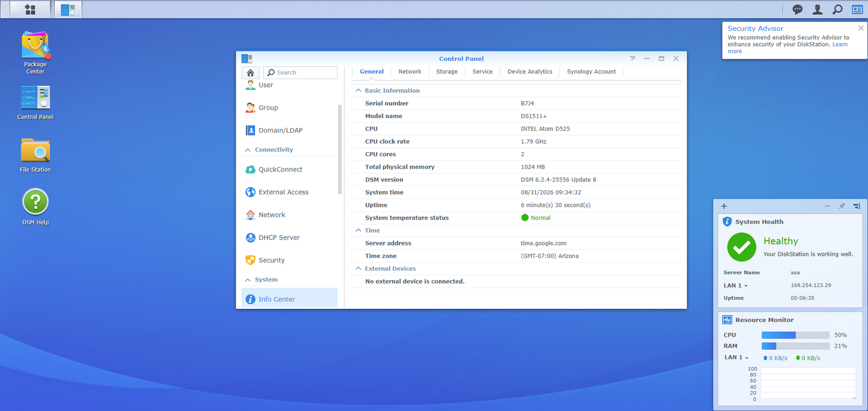Screen dimensions: 868x411
Task: Open User settings in sidebar
Action: tap(290, 85)
